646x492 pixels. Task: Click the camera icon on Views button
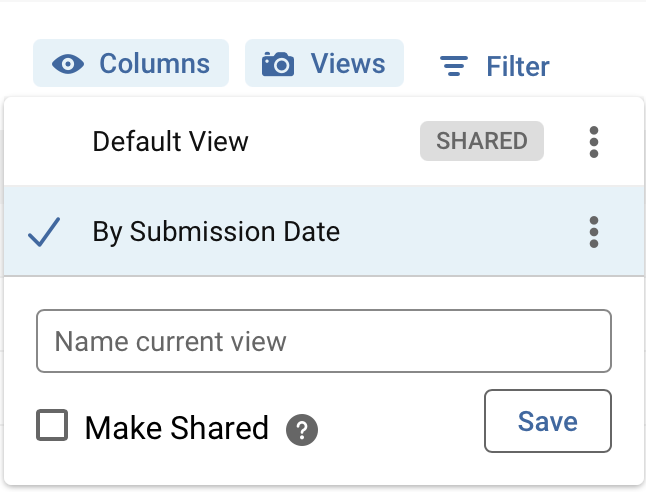(x=278, y=65)
